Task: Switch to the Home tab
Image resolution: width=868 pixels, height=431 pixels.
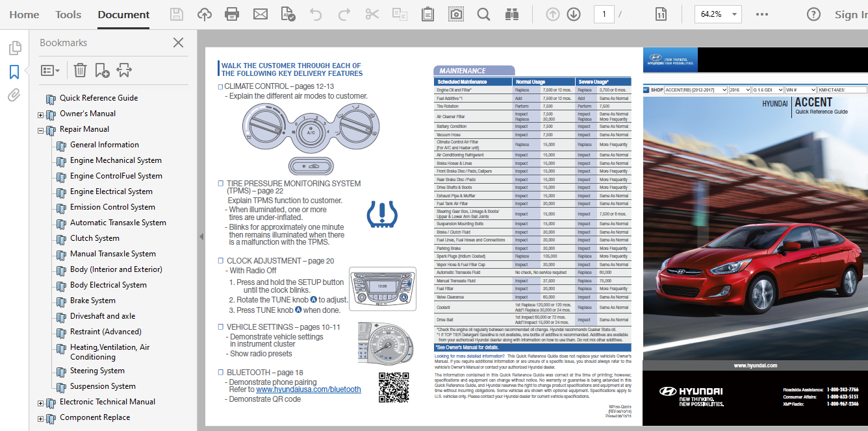Action: [x=24, y=14]
